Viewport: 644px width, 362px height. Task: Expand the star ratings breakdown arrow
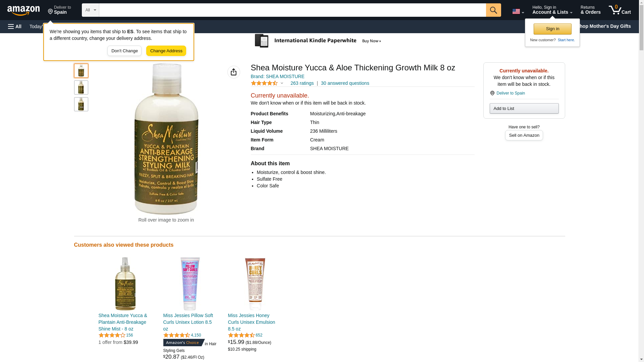[x=282, y=83]
